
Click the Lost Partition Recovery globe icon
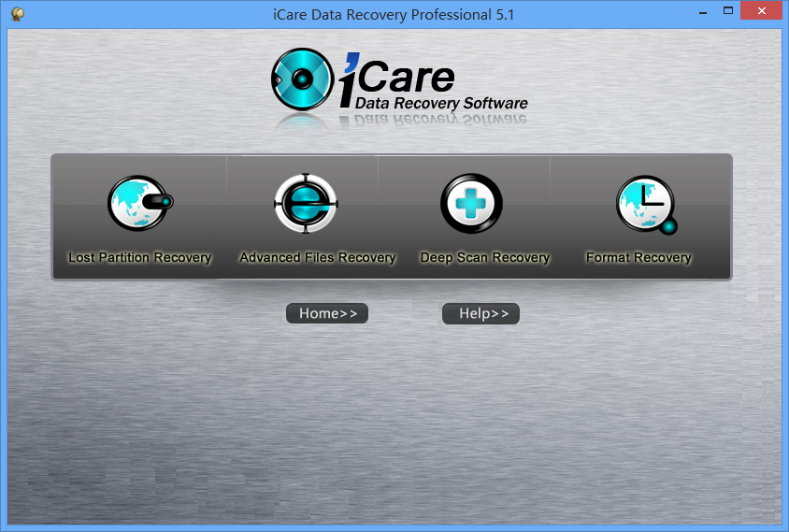click(140, 203)
